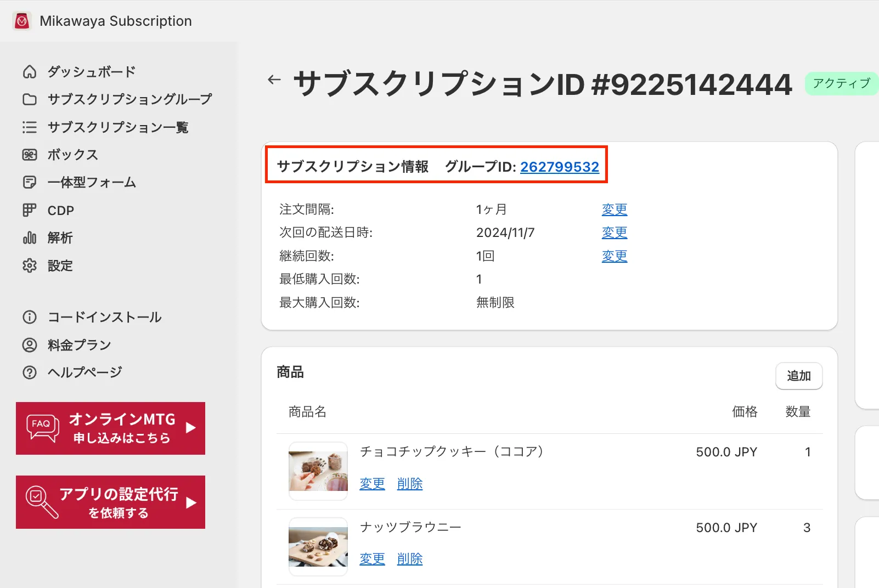This screenshot has height=588, width=879.
Task: Click the Mikawaya Subscription app logo icon
Action: pyautogui.click(x=22, y=21)
